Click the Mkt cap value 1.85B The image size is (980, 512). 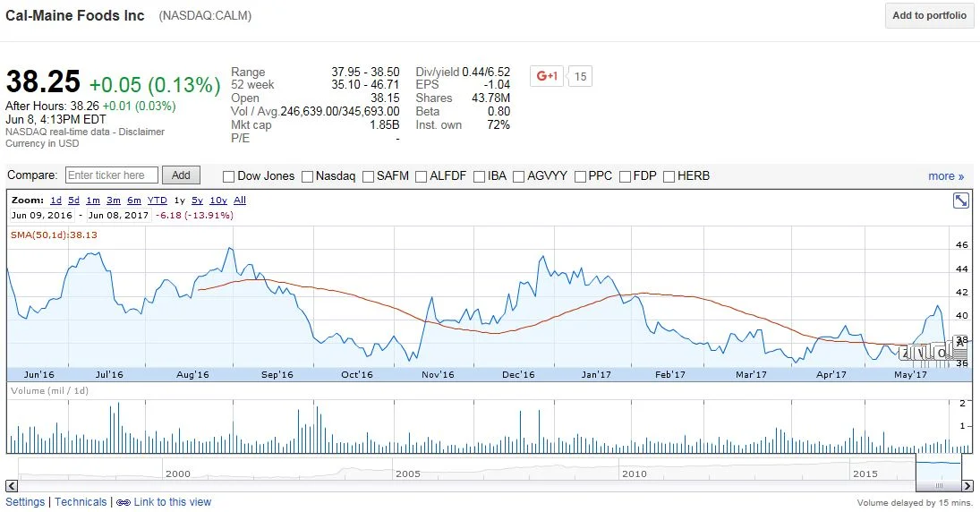click(384, 125)
